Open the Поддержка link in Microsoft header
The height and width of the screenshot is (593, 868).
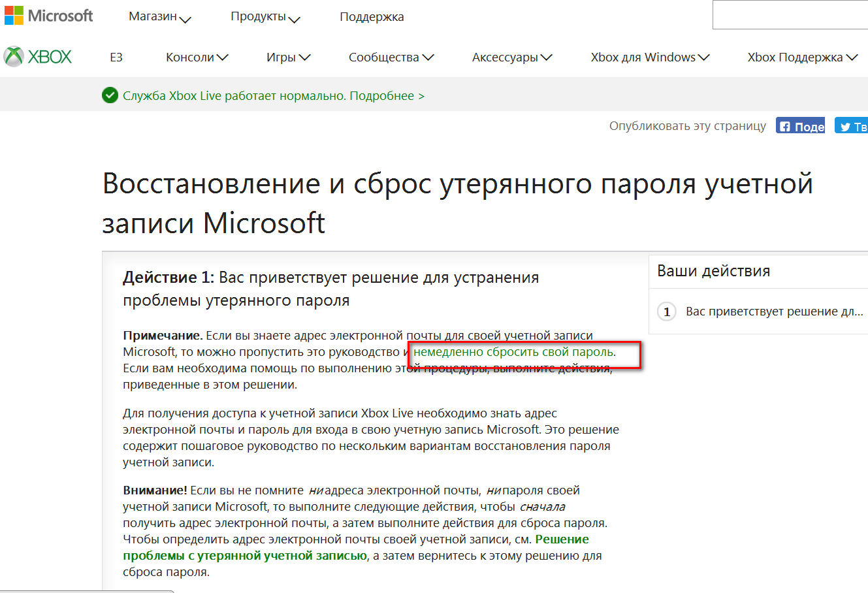click(x=372, y=17)
